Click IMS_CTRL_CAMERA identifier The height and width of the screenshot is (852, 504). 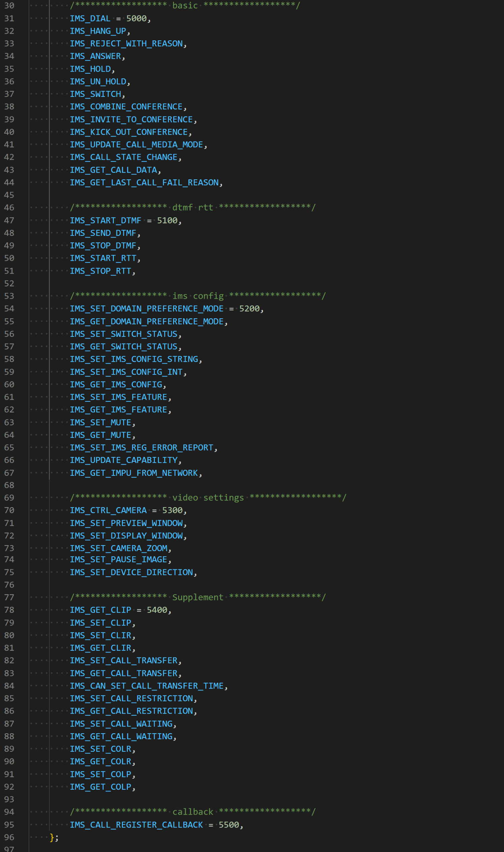click(108, 510)
